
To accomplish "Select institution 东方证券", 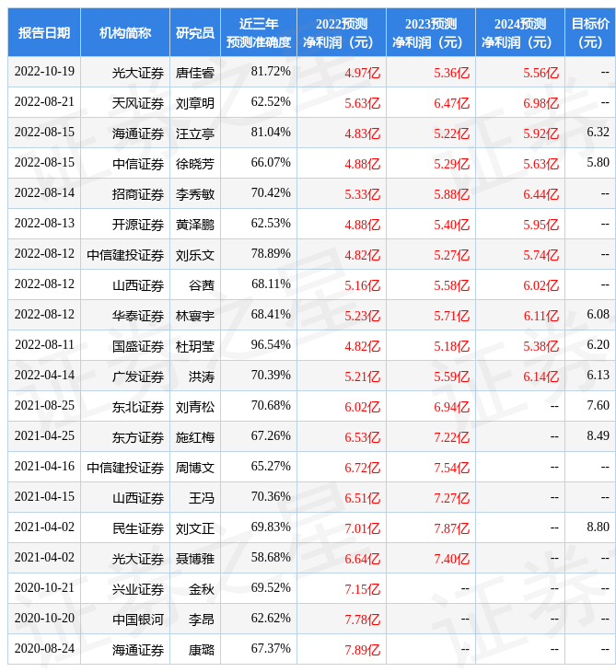I will (x=138, y=437).
